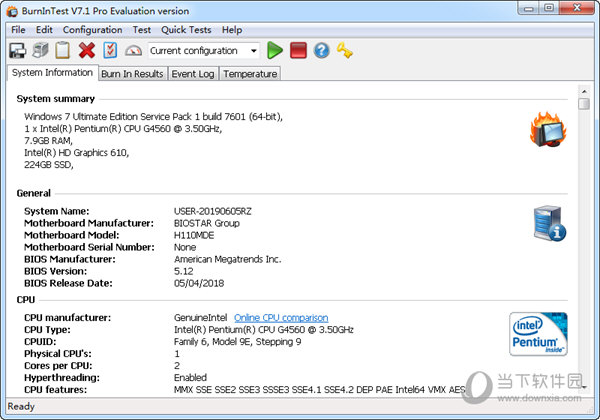600x420 pixels.
Task: Click the clipboard copy toolbar icon
Action: [63, 50]
